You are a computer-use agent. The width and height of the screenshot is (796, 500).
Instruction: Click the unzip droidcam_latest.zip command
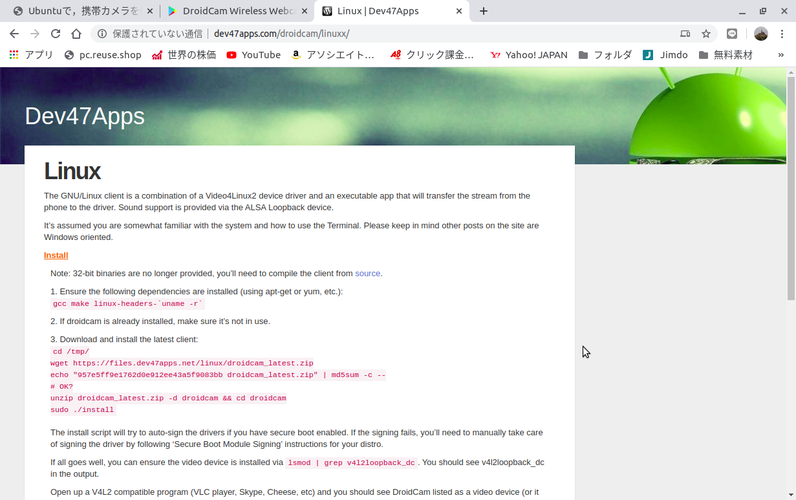168,398
